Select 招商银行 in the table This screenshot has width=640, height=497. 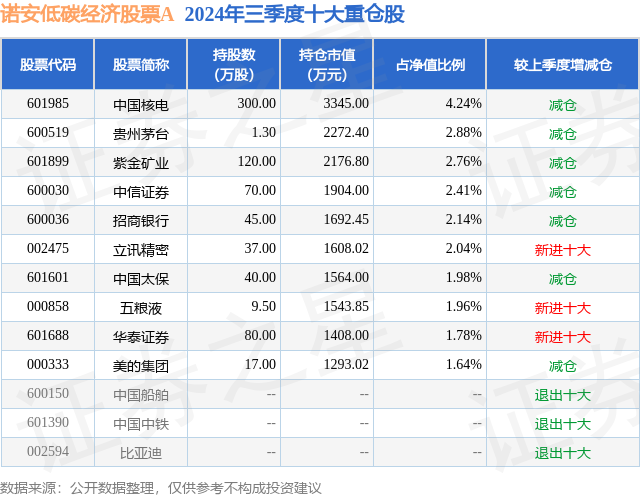point(141,220)
